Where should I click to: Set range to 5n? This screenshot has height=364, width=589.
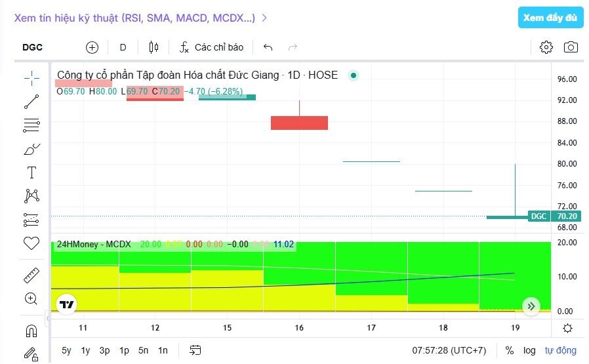pos(143,350)
